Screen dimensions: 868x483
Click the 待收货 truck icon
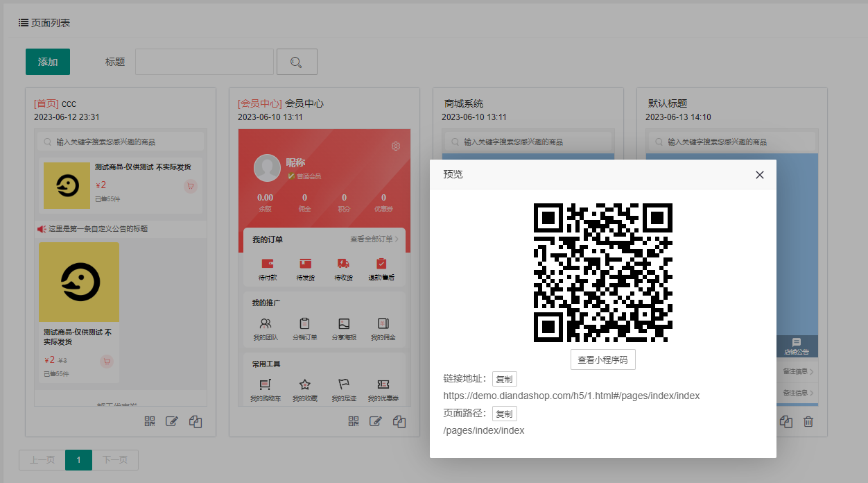(x=344, y=264)
